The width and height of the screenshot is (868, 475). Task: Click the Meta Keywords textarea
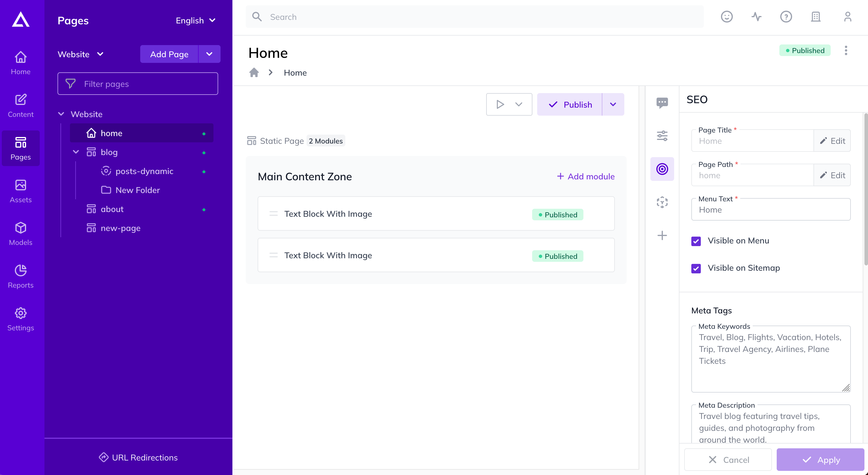pos(771,359)
